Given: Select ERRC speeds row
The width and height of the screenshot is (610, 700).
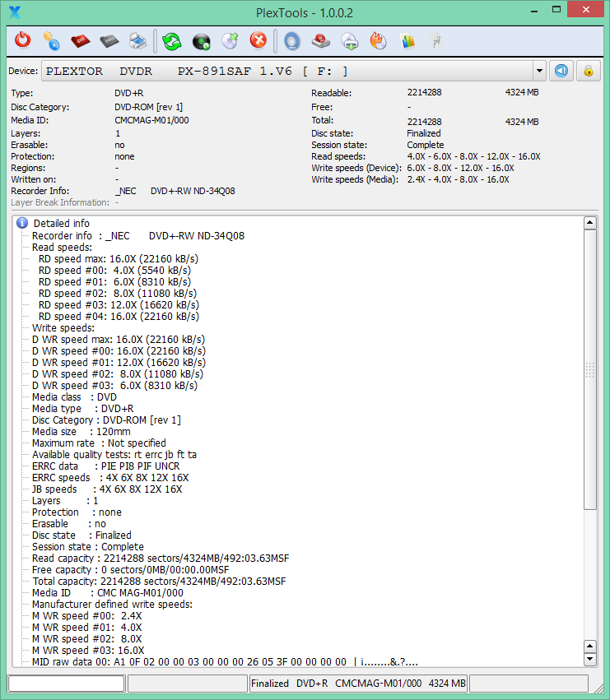Looking at the screenshot, I should 110,478.
